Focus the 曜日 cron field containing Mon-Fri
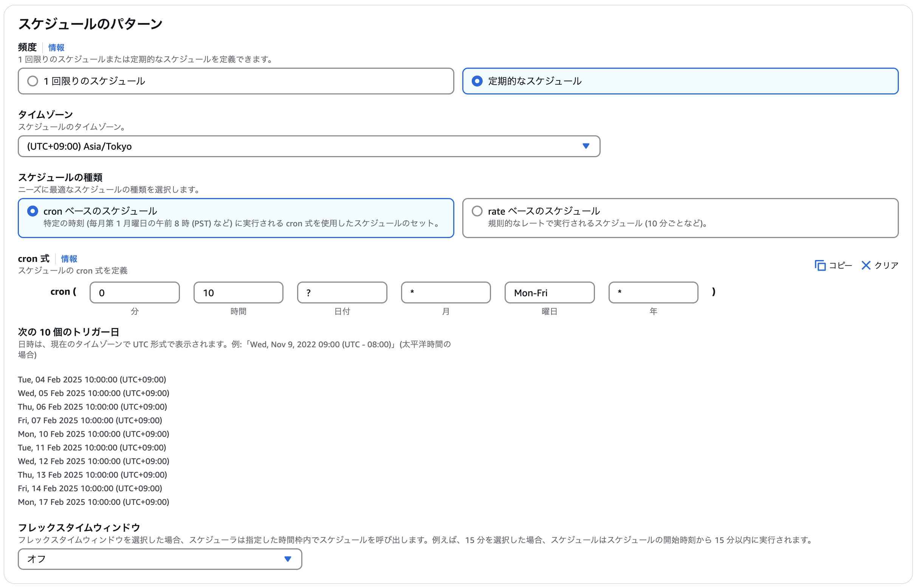 pyautogui.click(x=550, y=292)
